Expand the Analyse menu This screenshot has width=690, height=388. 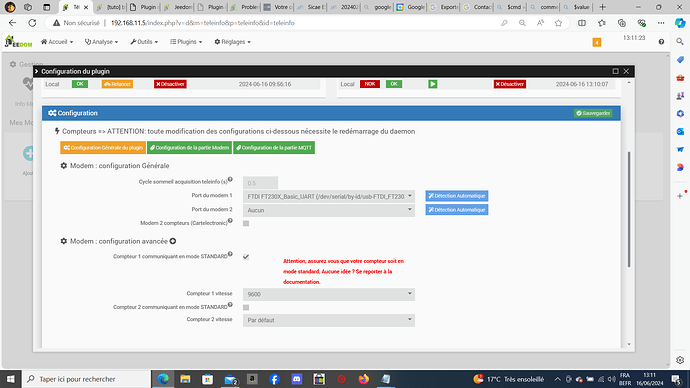(x=101, y=42)
